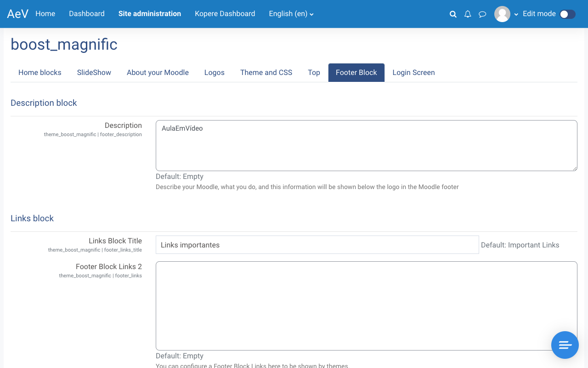The width and height of the screenshot is (588, 368).
Task: Switch to the Login Screen tab
Action: [x=413, y=73]
